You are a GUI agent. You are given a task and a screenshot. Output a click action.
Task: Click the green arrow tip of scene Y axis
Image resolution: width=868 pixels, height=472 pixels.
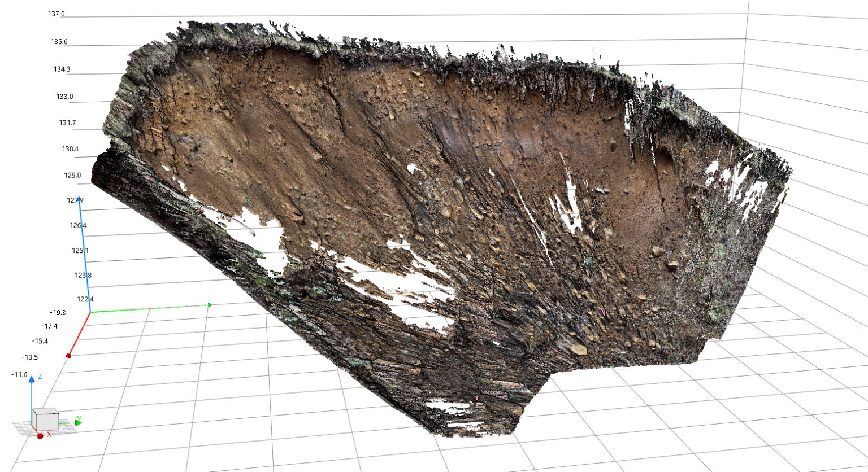coord(209,305)
